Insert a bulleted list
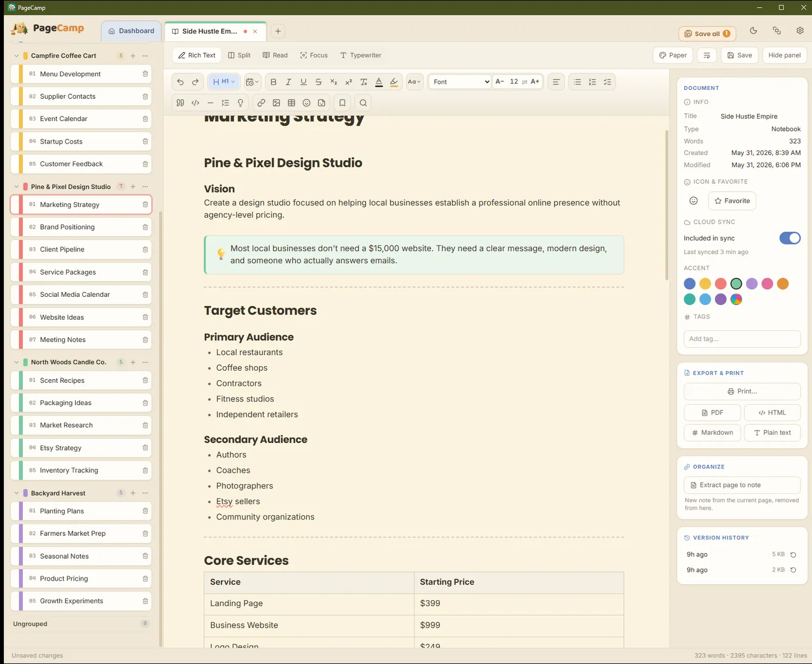This screenshot has height=664, width=812. coord(578,82)
